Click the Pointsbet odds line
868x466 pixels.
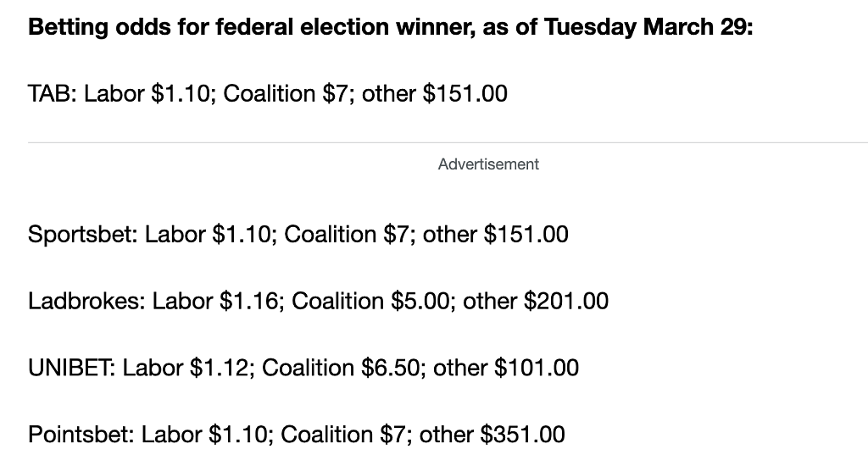[296, 435]
